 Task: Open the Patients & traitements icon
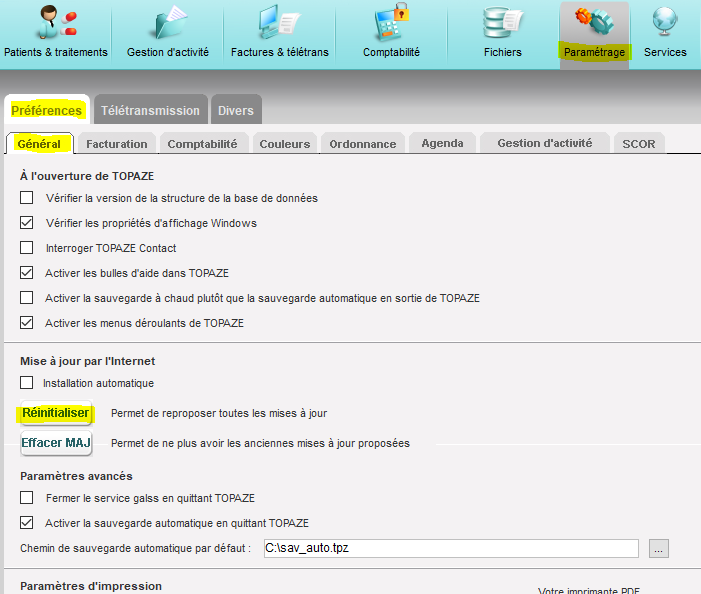point(57,21)
